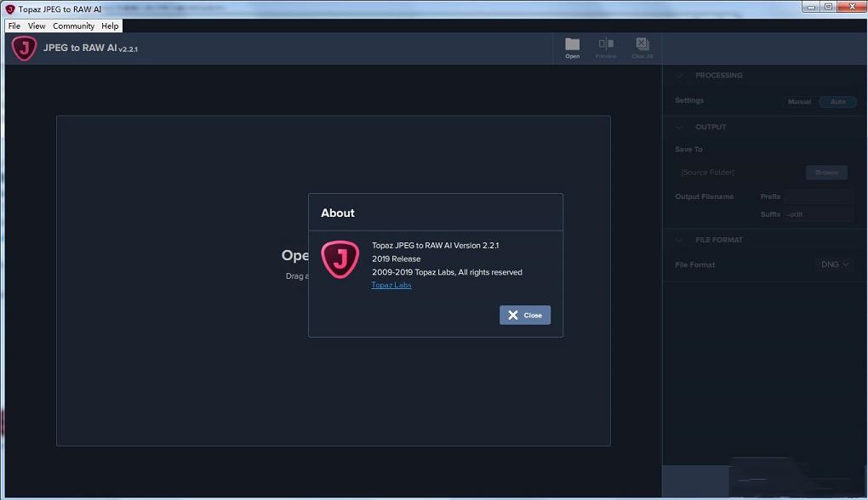Switch settings mode to Auto
The image size is (868, 500).
point(837,102)
